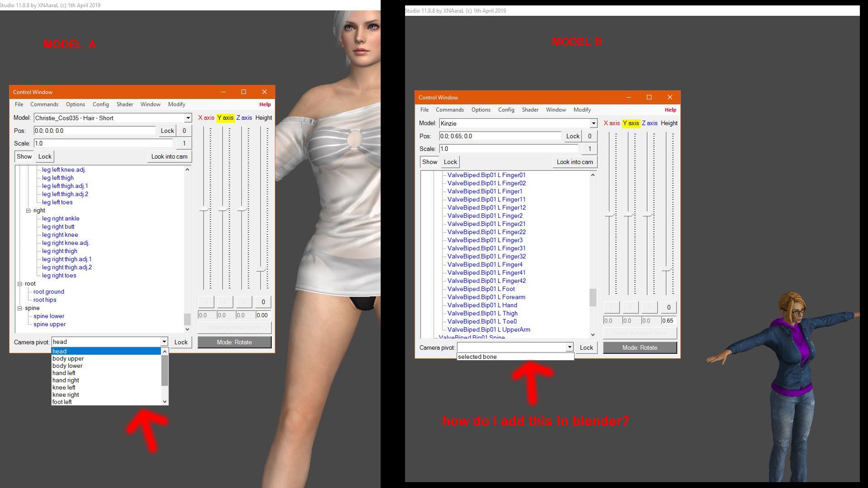This screenshot has width=868, height=488.
Task: Open Camera pivot dropdown in Model A
Action: pyautogui.click(x=163, y=342)
